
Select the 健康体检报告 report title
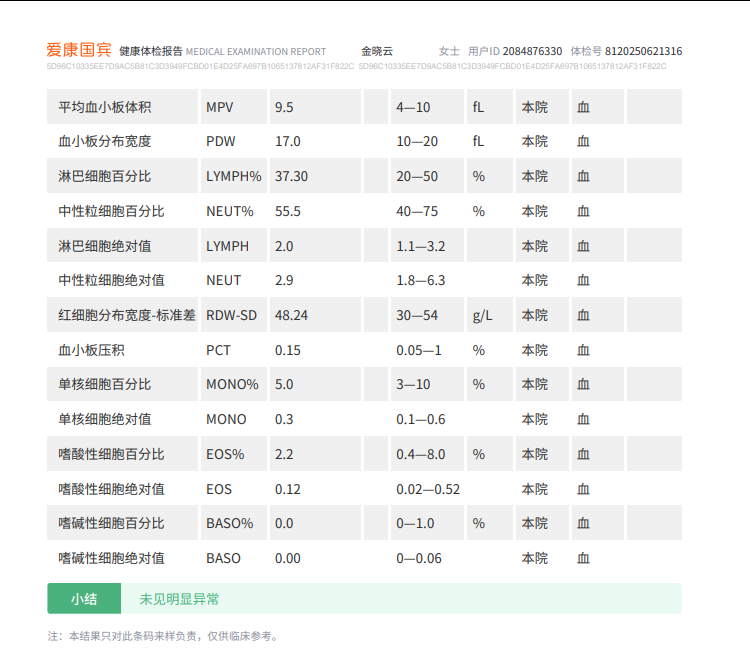pyautogui.click(x=151, y=51)
